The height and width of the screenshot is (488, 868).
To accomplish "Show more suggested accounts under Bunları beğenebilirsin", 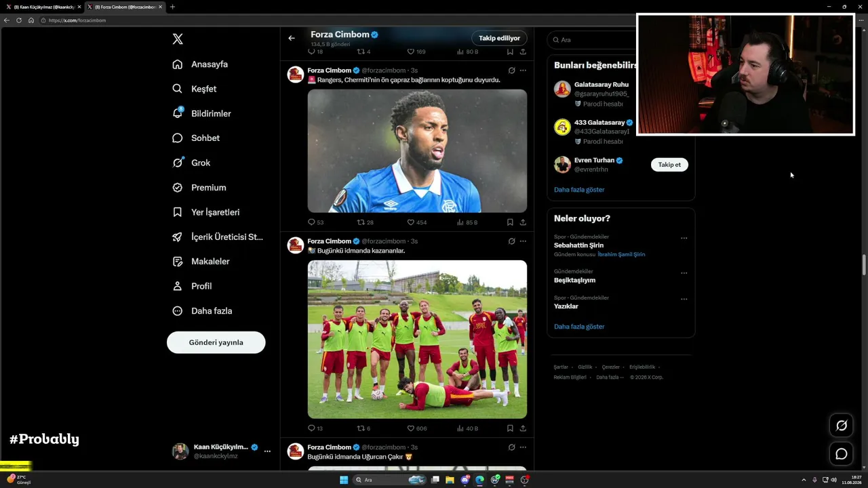I will pos(579,190).
